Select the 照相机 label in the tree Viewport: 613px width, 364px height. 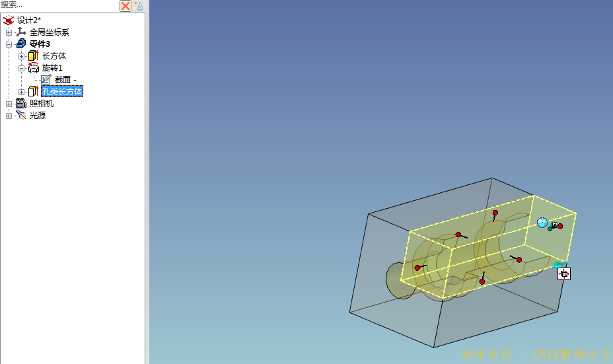click(42, 103)
